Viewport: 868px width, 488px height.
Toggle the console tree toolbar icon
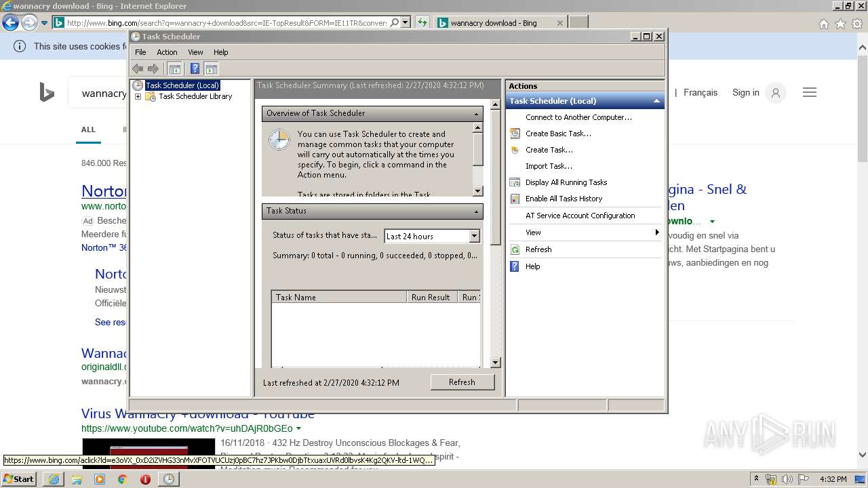click(174, 68)
